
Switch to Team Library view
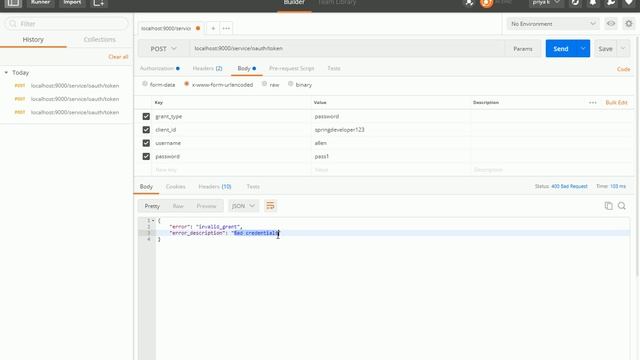tap(337, 2)
